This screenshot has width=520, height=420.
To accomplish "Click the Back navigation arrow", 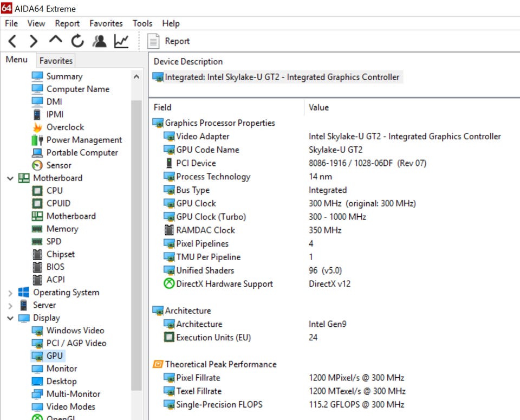I will tap(12, 41).
